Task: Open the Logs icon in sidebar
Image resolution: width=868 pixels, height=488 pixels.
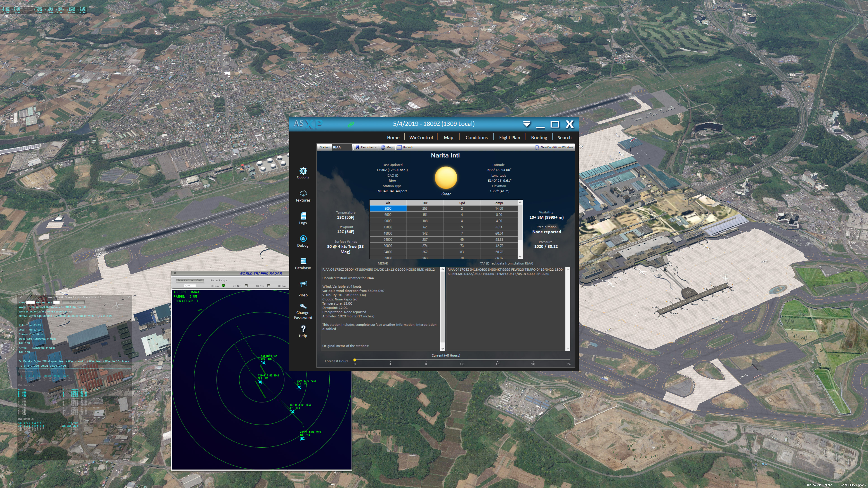Action: [303, 216]
